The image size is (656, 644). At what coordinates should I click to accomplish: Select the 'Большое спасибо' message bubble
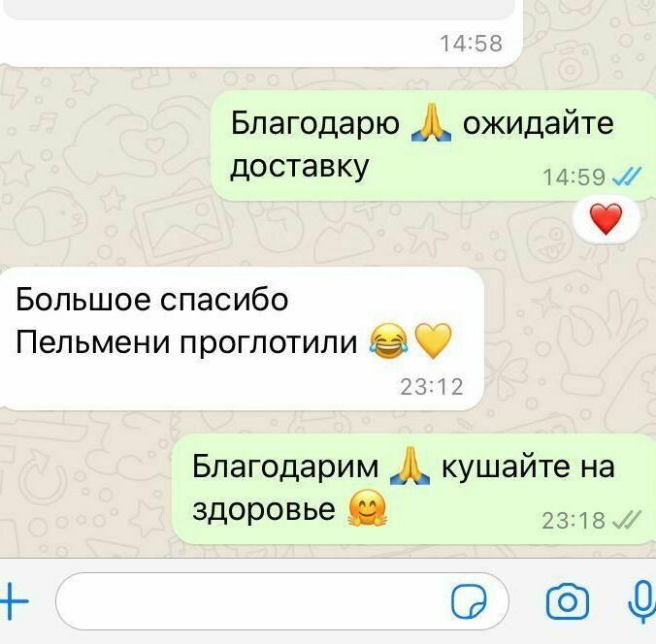click(241, 338)
